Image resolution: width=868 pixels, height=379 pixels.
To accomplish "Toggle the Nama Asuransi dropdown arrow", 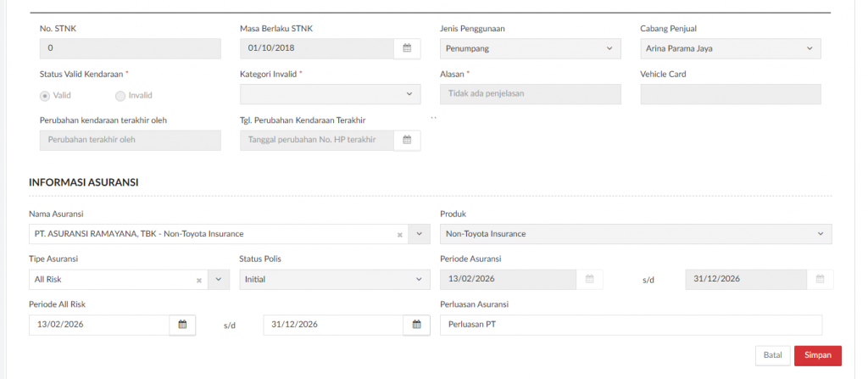I will 420,233.
